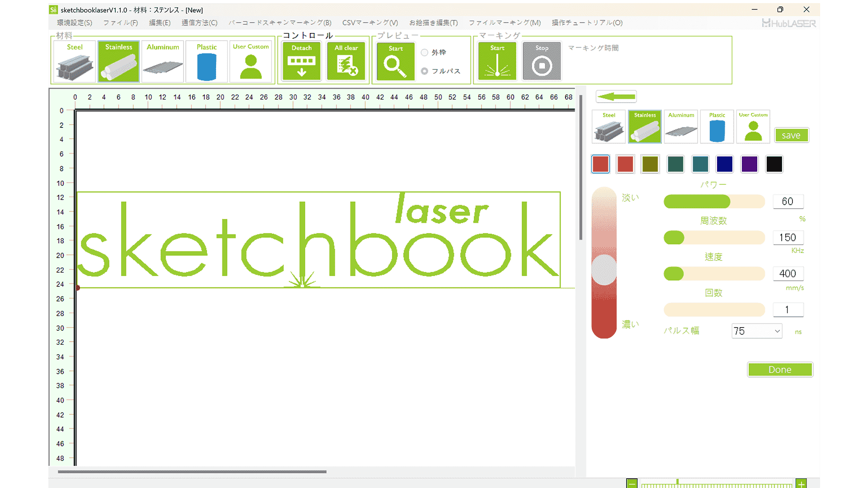The height and width of the screenshot is (488, 868).
Task: Open the 通信方法(C) menu
Action: [199, 23]
